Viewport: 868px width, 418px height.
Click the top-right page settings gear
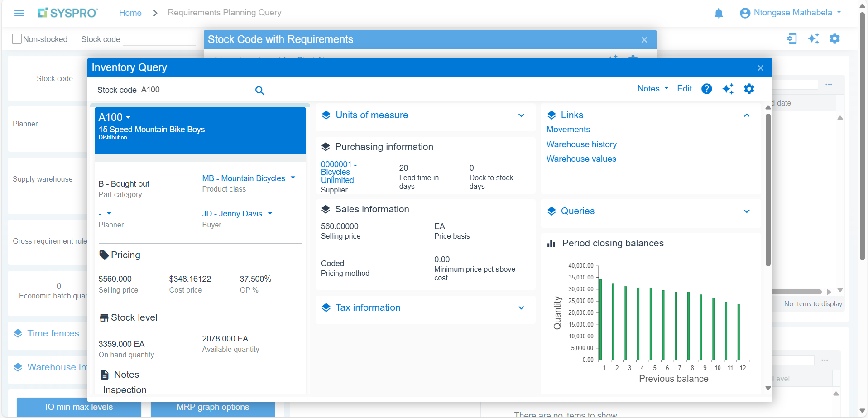(x=834, y=38)
